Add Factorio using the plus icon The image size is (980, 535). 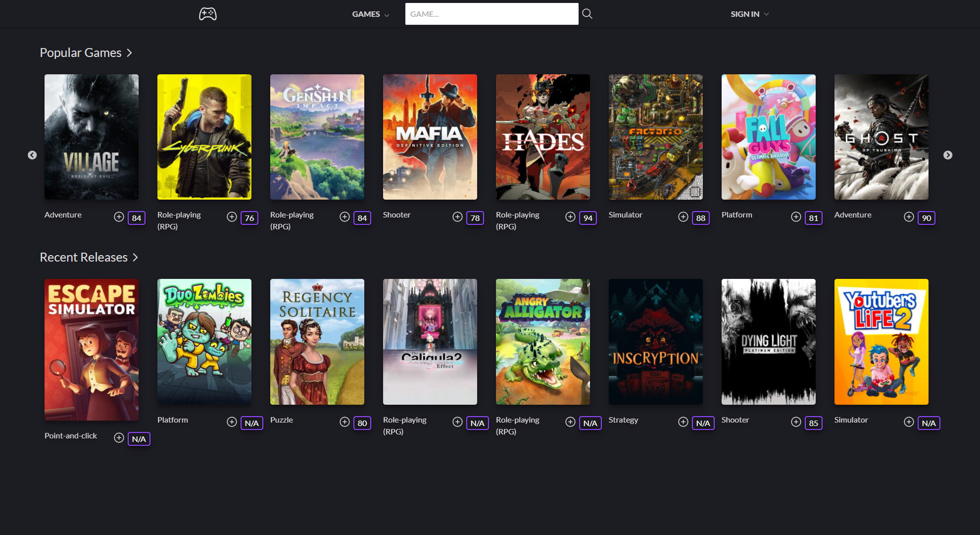tap(683, 216)
